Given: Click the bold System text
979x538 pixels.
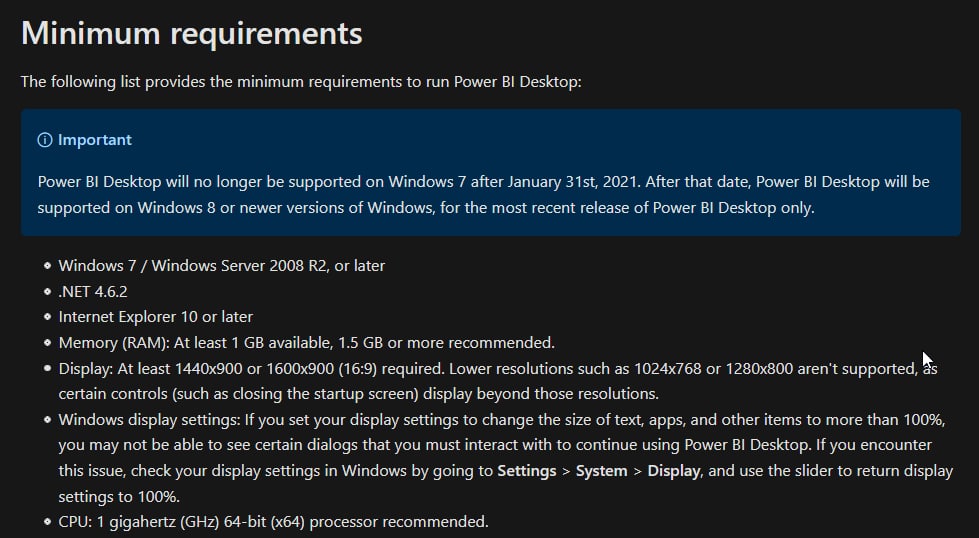Looking at the screenshot, I should (x=601, y=471).
